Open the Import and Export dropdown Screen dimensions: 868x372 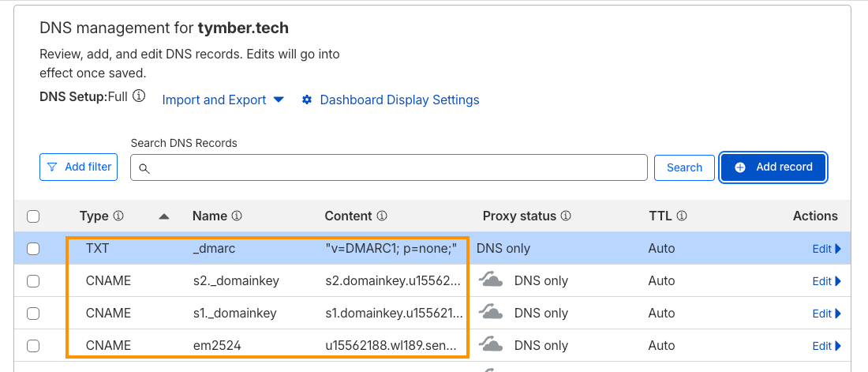click(223, 100)
